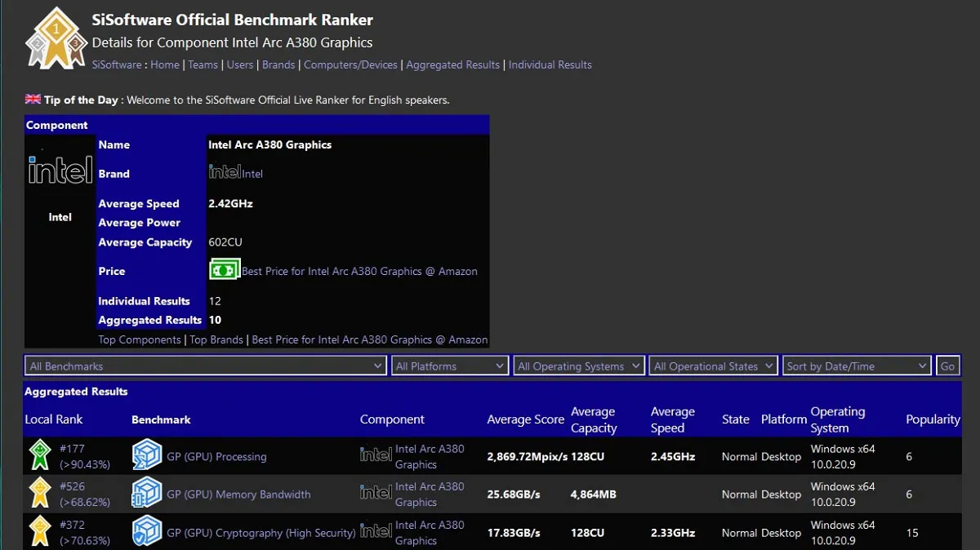Open Aggregated Results navigation link
This screenshot has width=980, height=550.
coord(453,64)
